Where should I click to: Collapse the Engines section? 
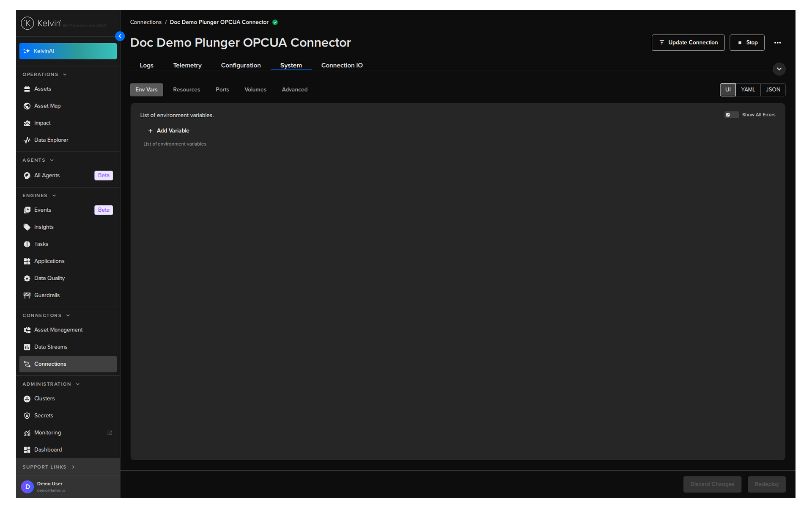click(x=54, y=196)
